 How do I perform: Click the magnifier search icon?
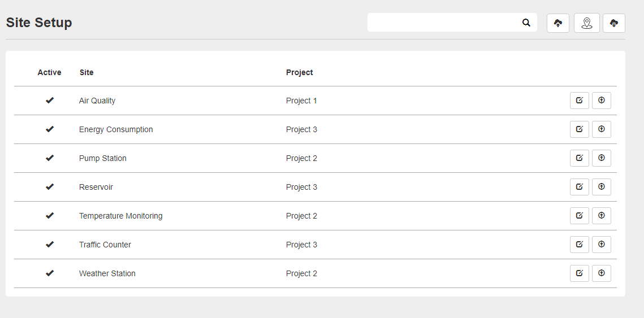point(526,23)
